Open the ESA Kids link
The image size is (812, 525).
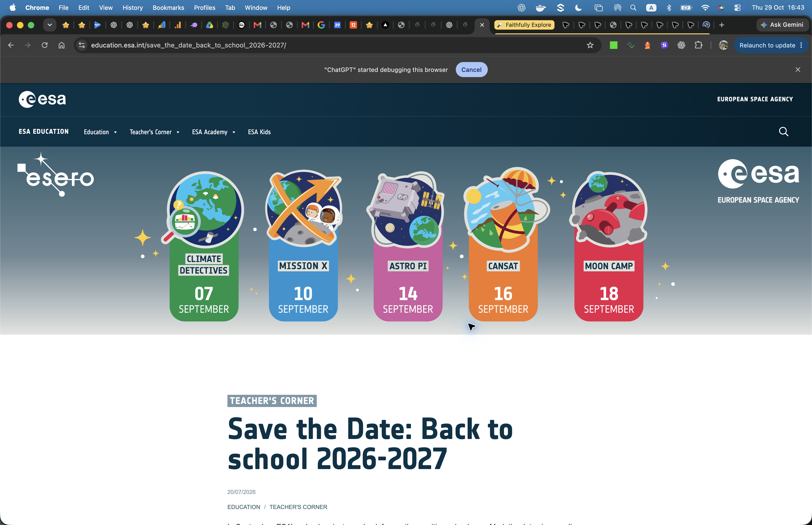[x=259, y=132]
